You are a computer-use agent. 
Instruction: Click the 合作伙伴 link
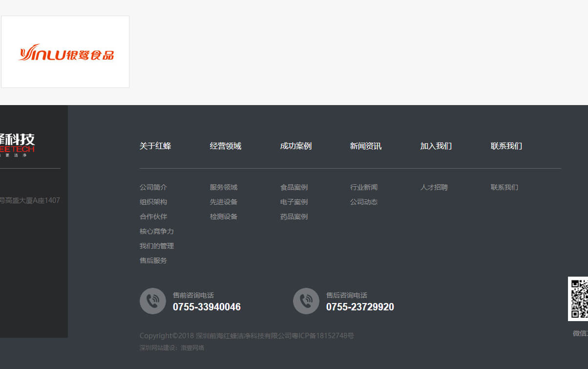(x=153, y=217)
